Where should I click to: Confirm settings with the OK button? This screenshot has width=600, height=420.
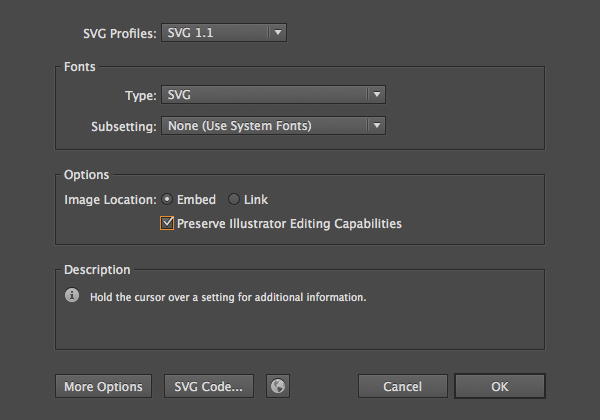(499, 386)
